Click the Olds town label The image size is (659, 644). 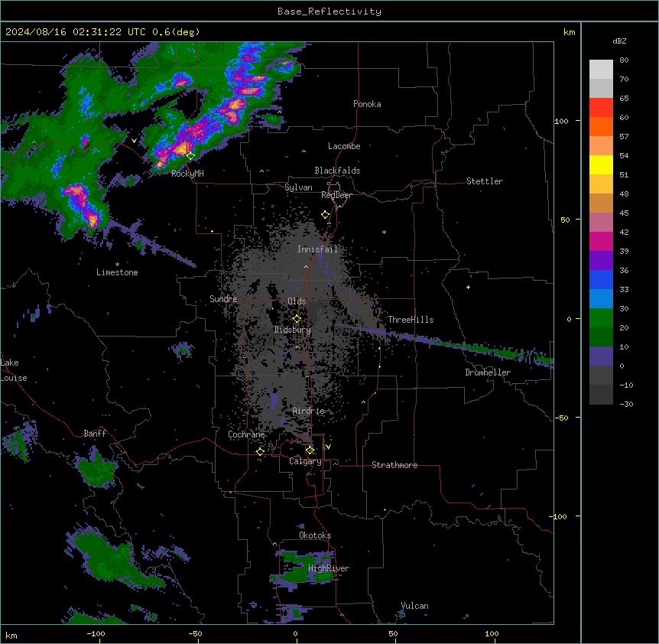pyautogui.click(x=297, y=301)
